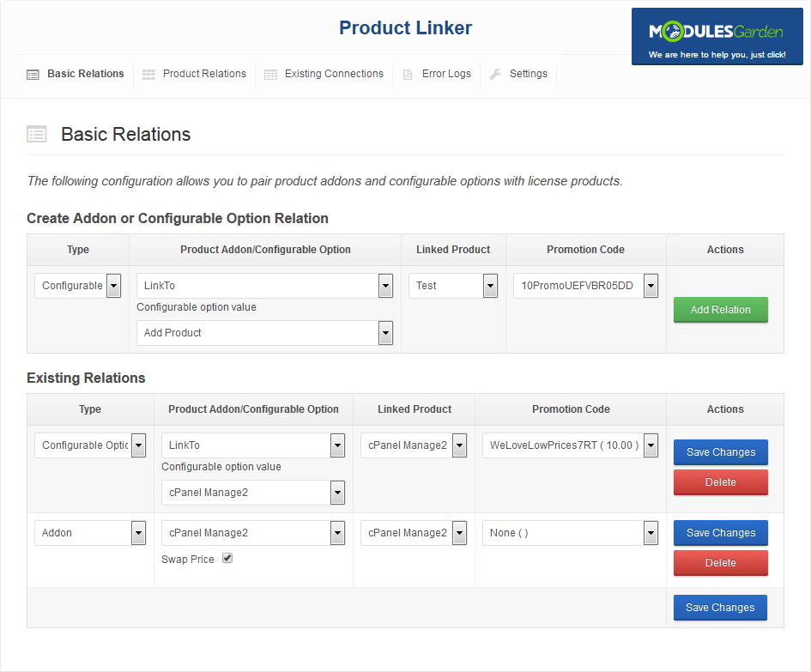
Task: Open cPanel Manage2 addon dropdown in Addon row
Action: click(253, 533)
